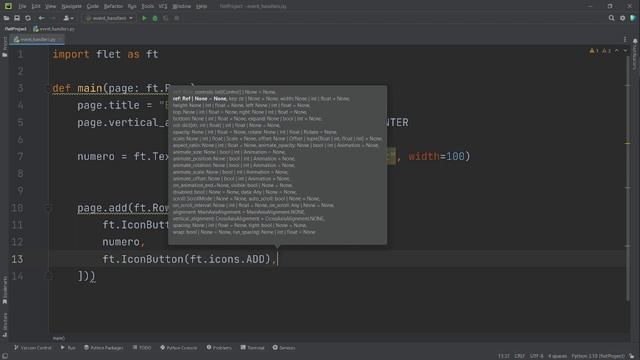Image resolution: width=640 pixels, height=360 pixels.
Task: Open the Run tool window at bottom
Action: pyautogui.click(x=68, y=348)
